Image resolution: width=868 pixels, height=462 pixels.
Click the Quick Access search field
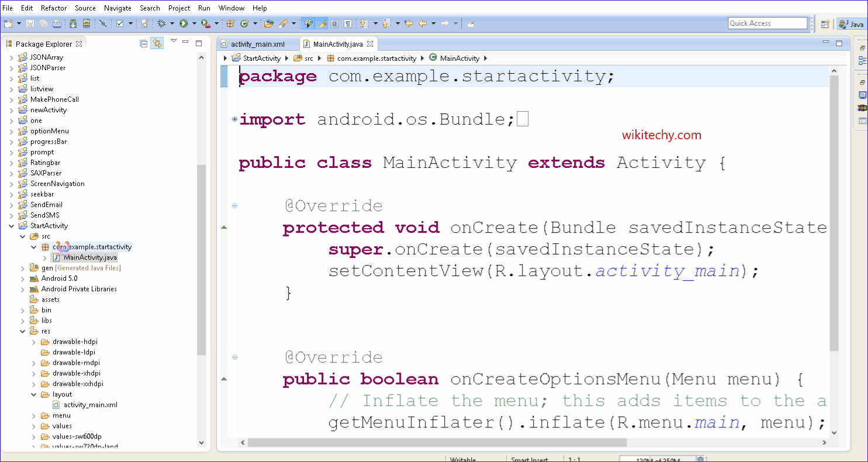coord(767,23)
